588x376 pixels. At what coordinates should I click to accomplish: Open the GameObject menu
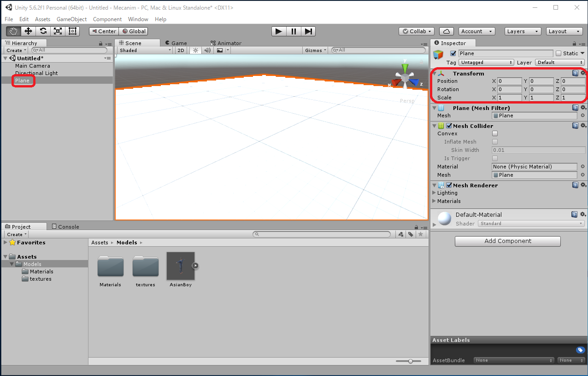click(71, 19)
